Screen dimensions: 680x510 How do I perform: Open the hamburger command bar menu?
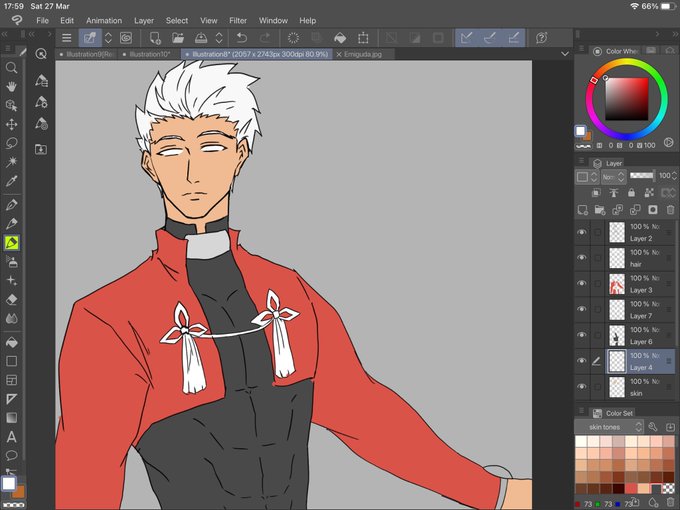click(x=66, y=38)
